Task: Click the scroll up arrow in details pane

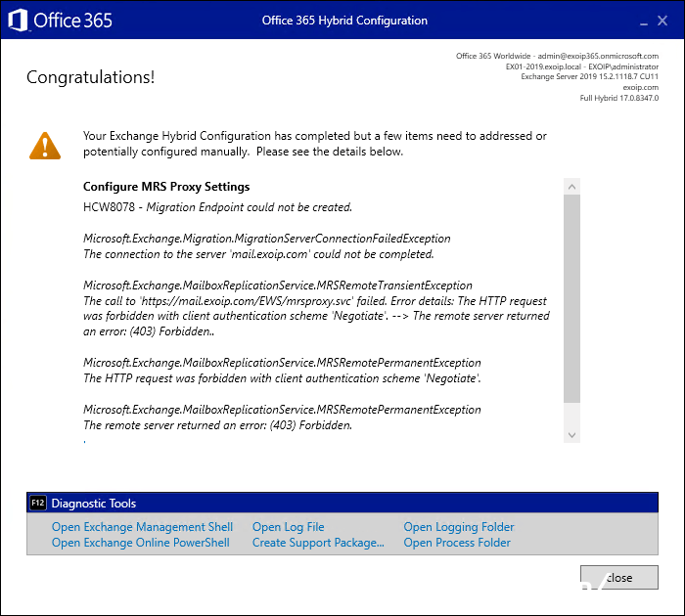Action: tap(571, 187)
